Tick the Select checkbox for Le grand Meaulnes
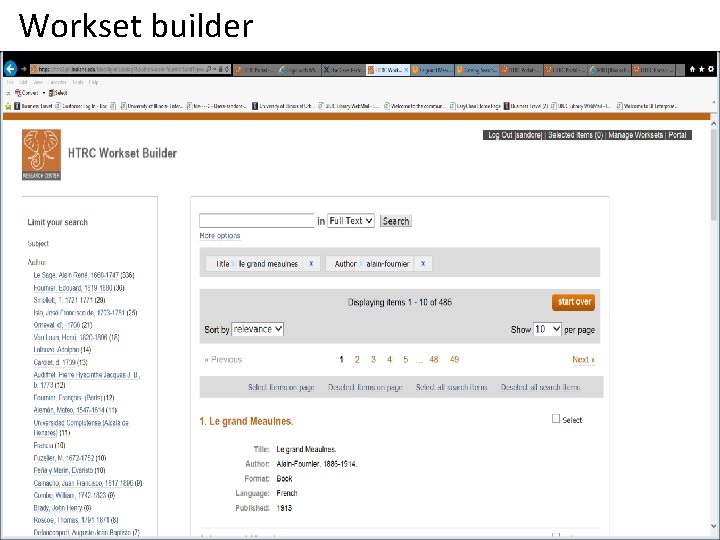Screen dimensions: 720x540 click(556, 419)
